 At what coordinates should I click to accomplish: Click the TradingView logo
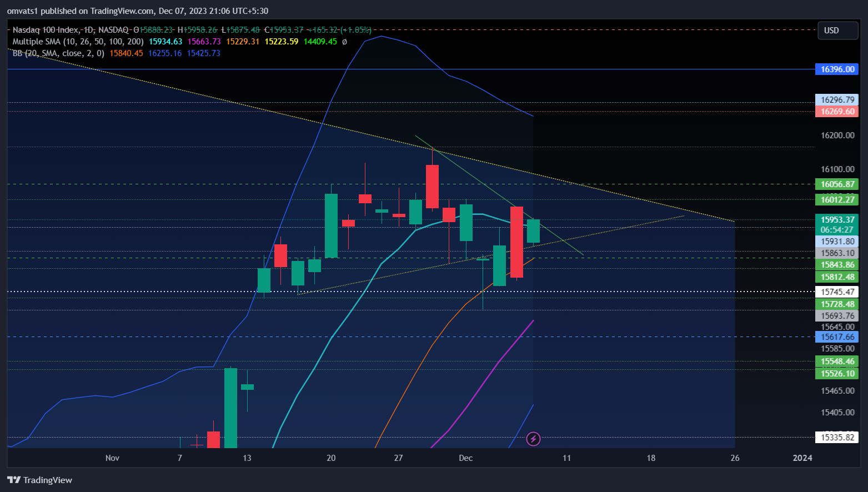(x=39, y=480)
